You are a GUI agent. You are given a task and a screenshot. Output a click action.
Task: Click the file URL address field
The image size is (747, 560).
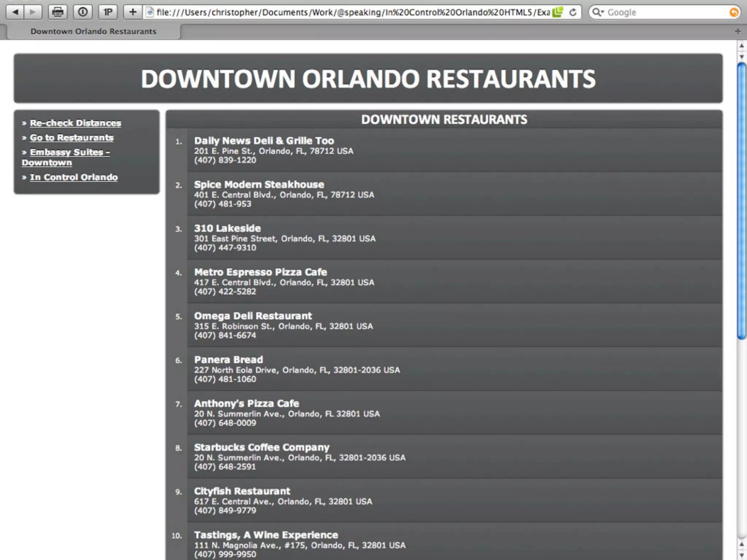coord(350,12)
